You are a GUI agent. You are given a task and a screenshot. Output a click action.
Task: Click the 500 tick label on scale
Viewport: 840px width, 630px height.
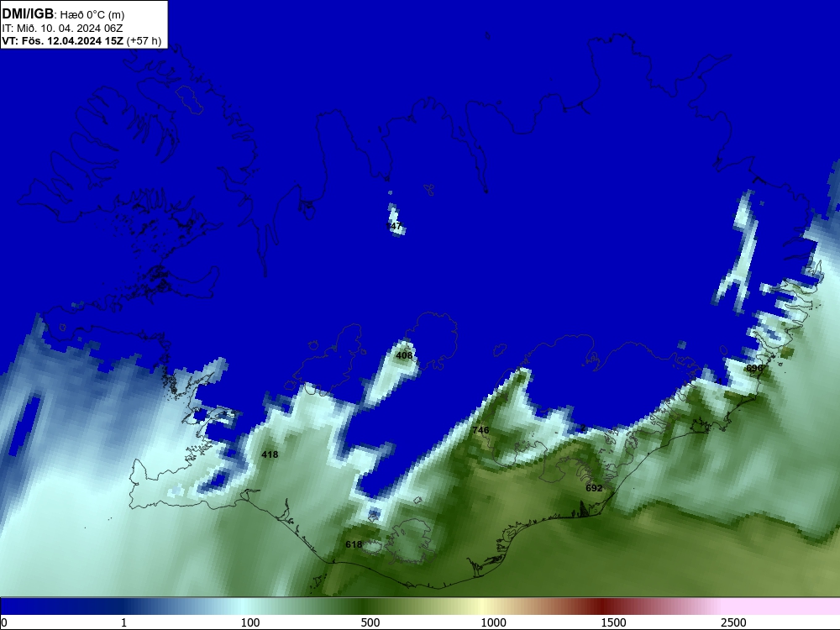tap(370, 622)
